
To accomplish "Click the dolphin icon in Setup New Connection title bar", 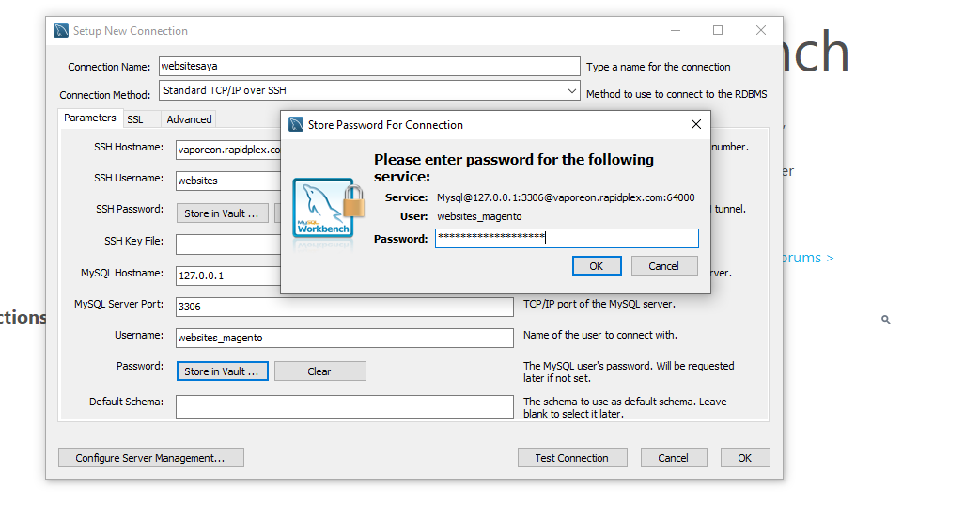I will point(62,31).
